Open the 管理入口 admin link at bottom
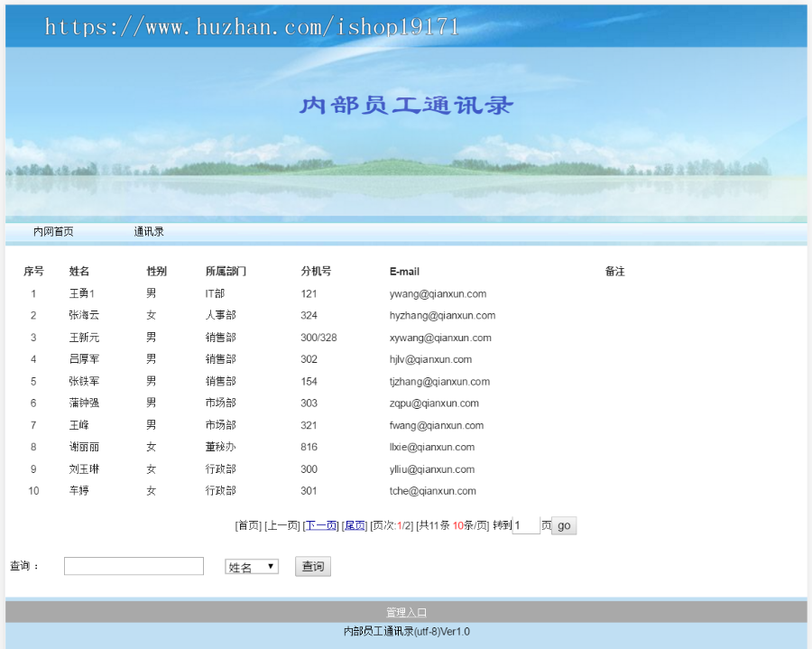Image resolution: width=812 pixels, height=649 pixels. [405, 611]
